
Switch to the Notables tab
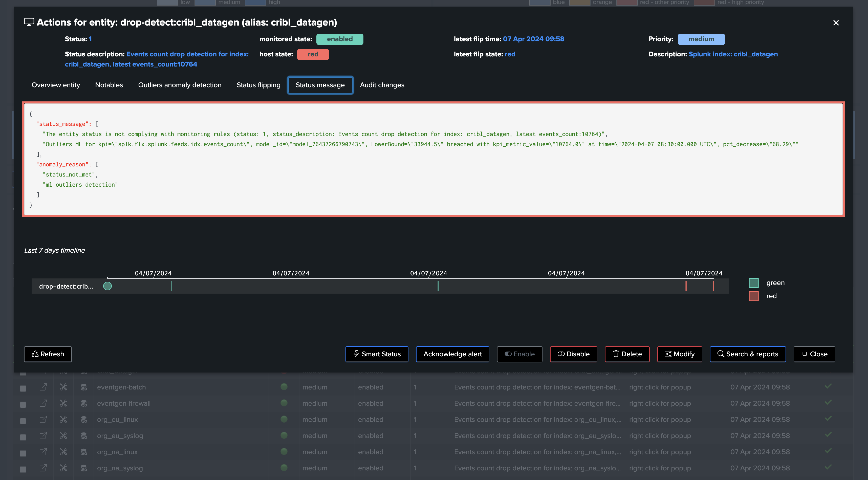pos(109,85)
